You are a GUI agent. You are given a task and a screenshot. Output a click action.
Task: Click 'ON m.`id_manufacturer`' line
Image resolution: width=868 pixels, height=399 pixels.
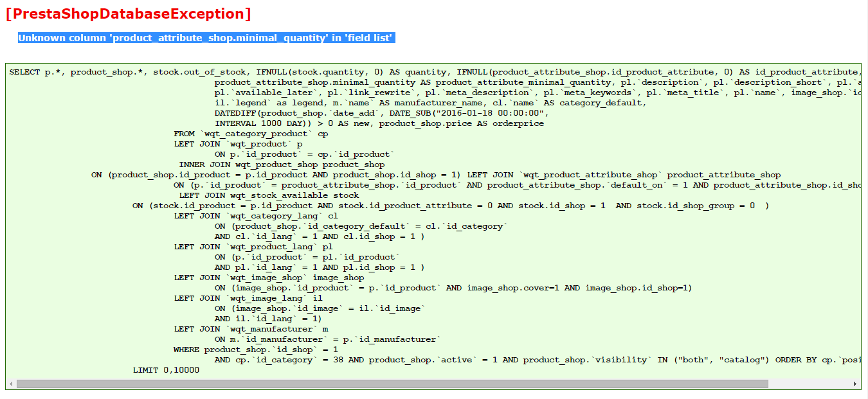328,339
